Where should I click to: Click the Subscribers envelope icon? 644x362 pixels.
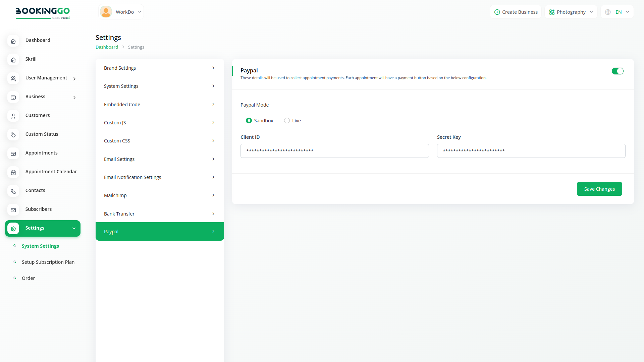point(13,210)
